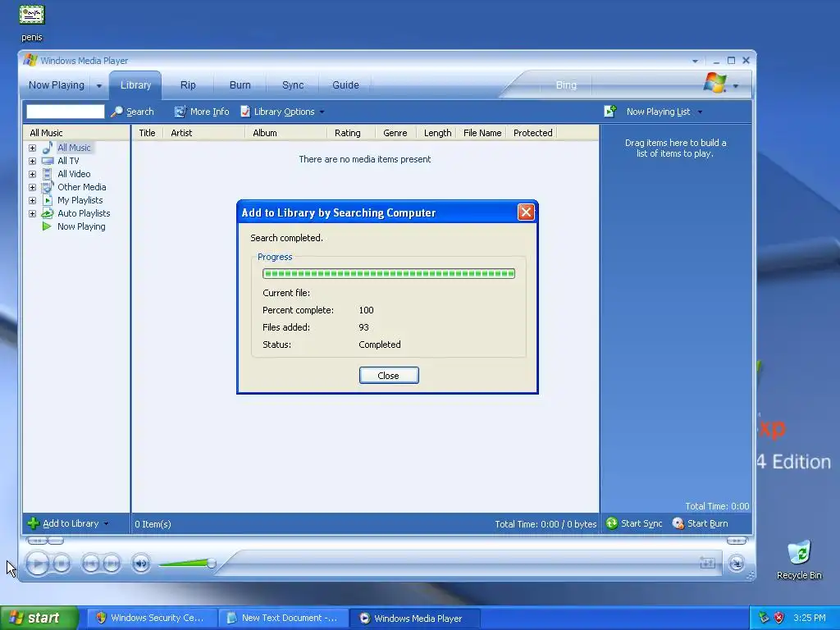Open the title bar quick access menu arrow
840x630 pixels.
[x=695, y=61]
